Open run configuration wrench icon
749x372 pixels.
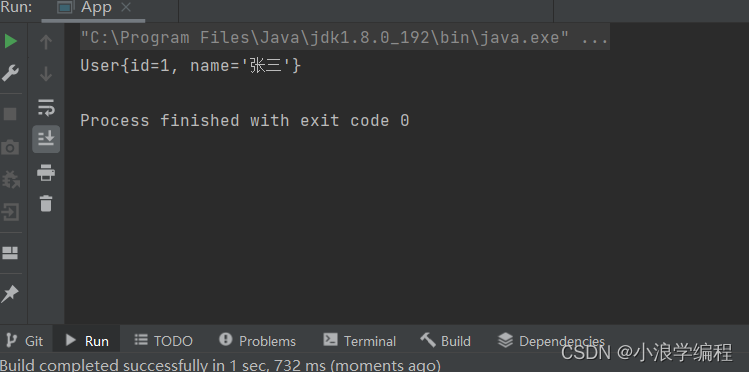point(10,73)
